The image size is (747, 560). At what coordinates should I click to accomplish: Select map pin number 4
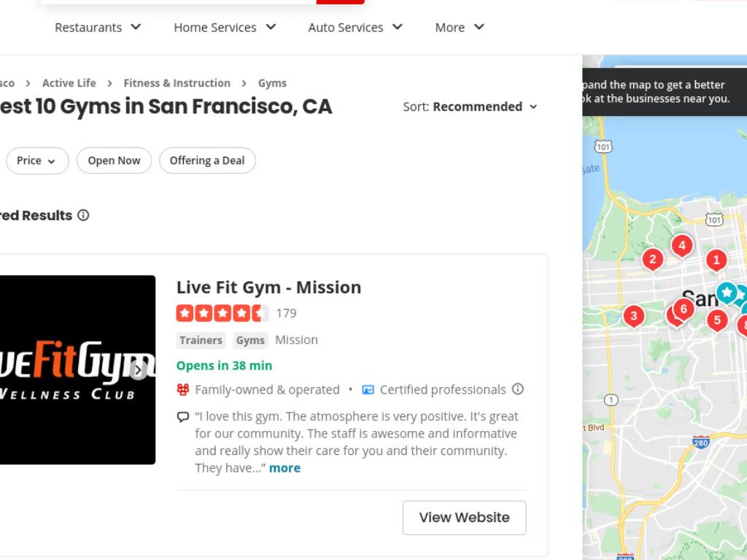coord(682,246)
